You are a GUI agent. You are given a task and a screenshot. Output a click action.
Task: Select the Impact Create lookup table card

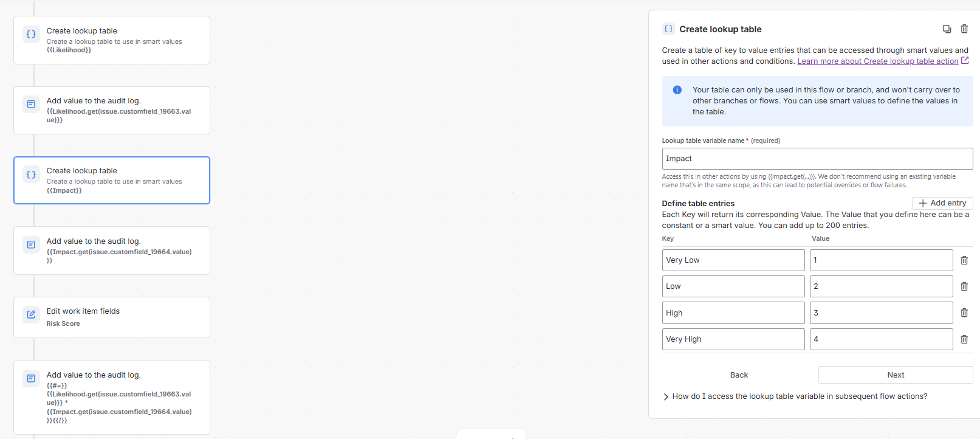[x=112, y=181]
